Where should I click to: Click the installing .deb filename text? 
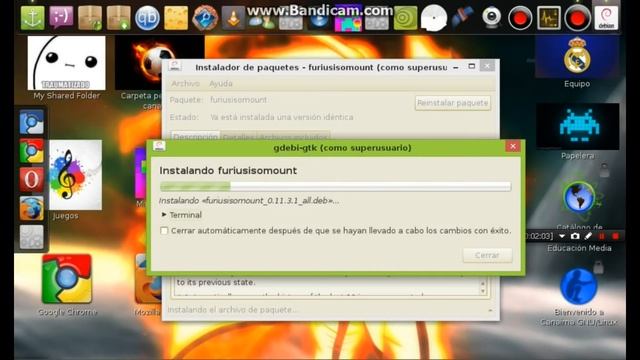click(249, 200)
